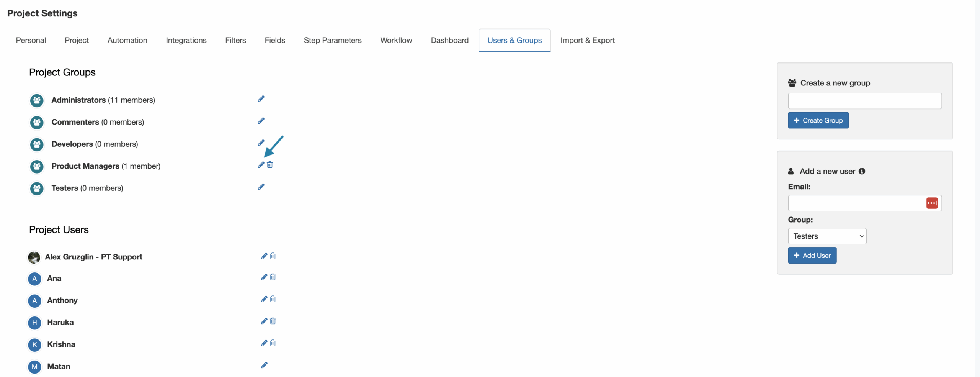Click the Product Managers (1 member) name
This screenshot has height=377, width=980.
click(x=106, y=166)
